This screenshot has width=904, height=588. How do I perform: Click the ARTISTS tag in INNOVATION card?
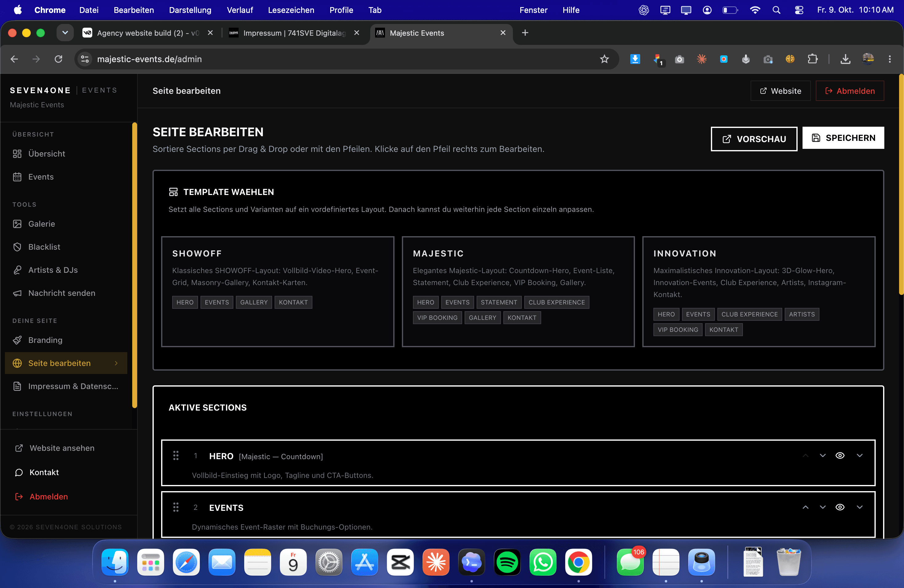[802, 314]
